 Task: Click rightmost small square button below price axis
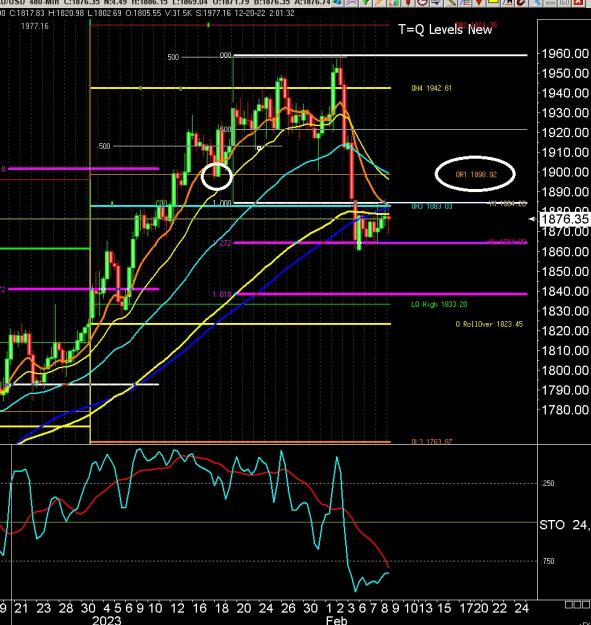(587, 605)
